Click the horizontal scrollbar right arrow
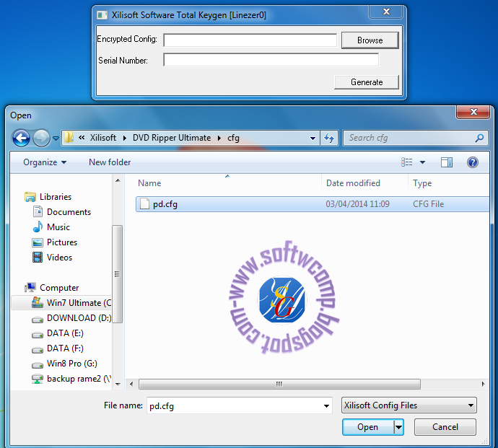 [483, 385]
